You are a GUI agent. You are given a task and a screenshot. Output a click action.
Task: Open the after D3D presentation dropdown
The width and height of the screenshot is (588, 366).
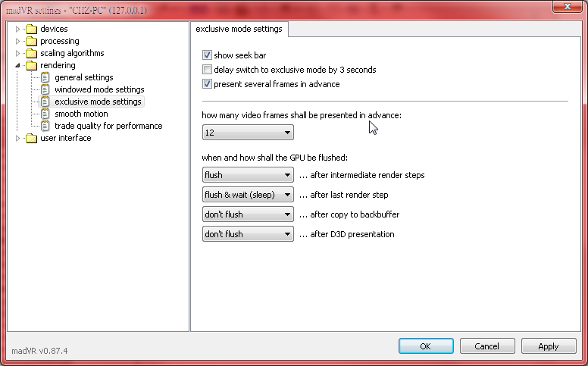pyautogui.click(x=248, y=234)
